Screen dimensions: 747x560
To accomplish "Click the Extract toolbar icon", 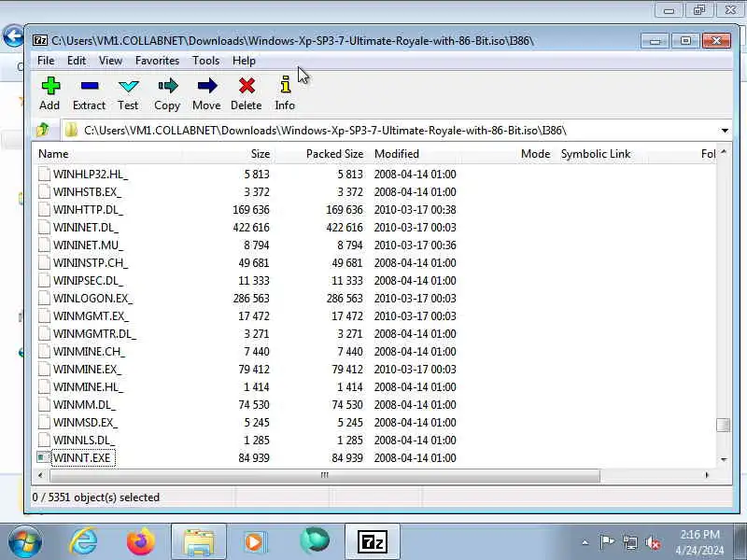I will click(90, 86).
